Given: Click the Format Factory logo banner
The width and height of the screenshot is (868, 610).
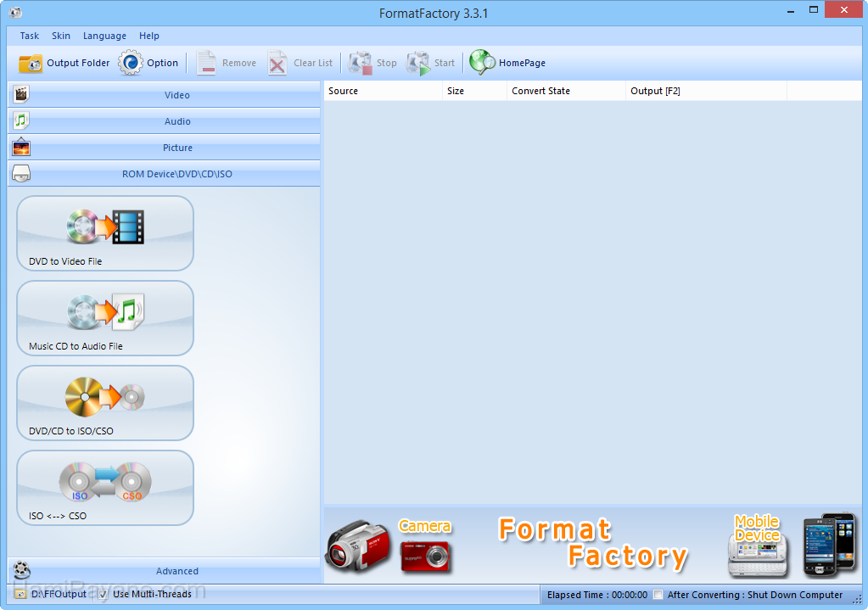Looking at the screenshot, I should pos(592,543).
